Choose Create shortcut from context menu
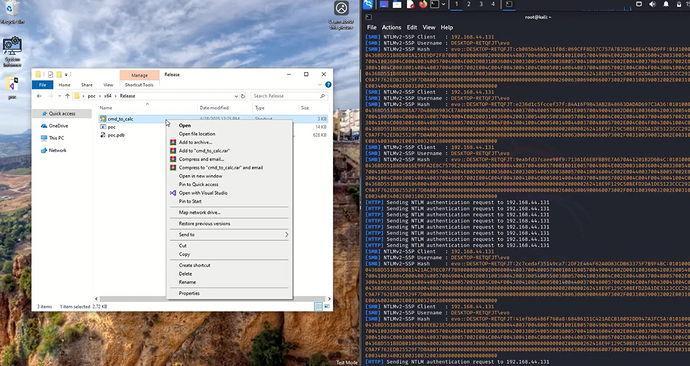690x366 pixels. [x=195, y=265]
